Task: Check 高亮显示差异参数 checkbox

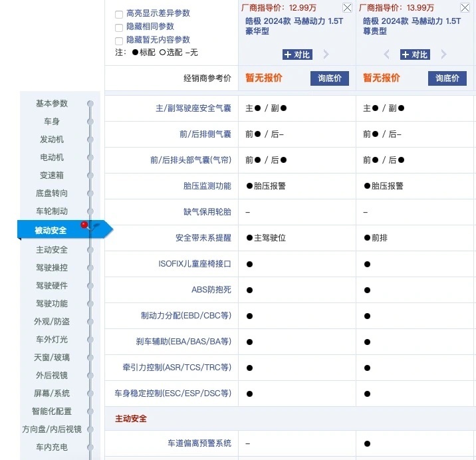Action: [119, 14]
